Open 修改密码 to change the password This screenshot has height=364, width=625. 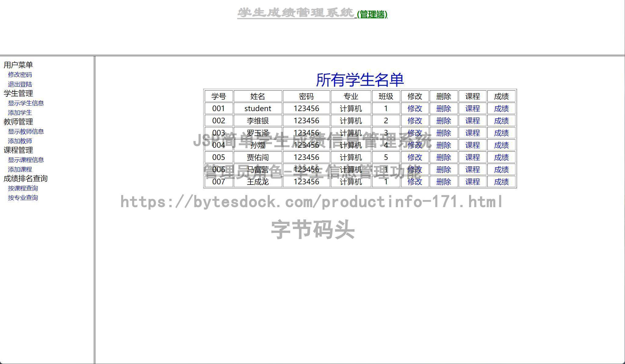click(x=20, y=74)
